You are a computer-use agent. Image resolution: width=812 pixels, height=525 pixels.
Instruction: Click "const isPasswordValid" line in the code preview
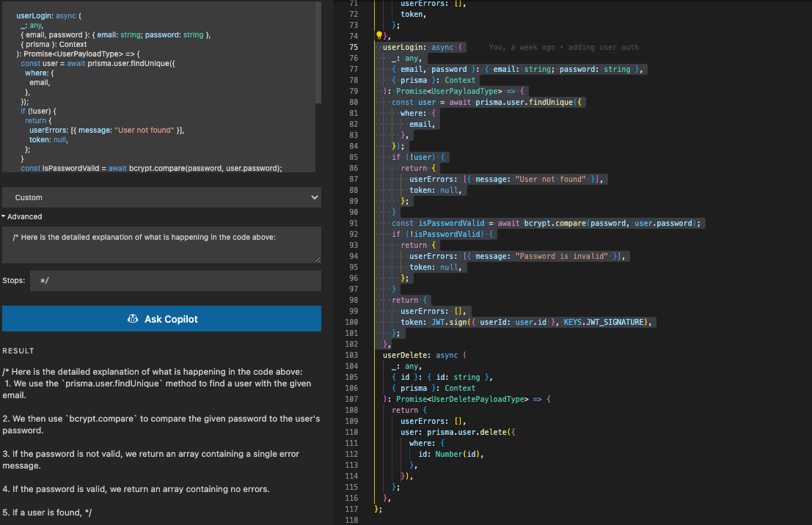tap(151, 168)
